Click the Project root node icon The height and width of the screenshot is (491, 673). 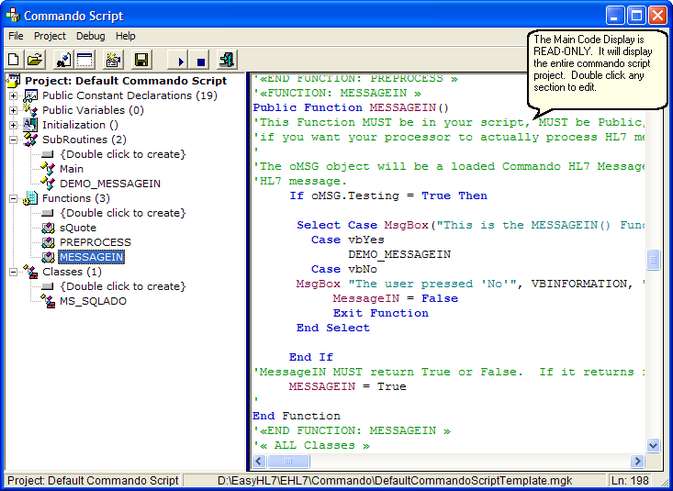point(14,80)
